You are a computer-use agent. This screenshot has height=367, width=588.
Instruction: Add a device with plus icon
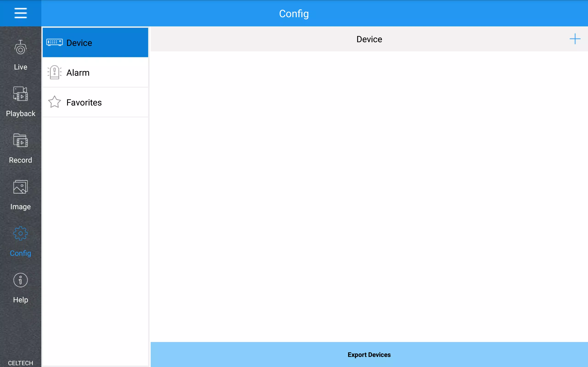click(x=575, y=39)
